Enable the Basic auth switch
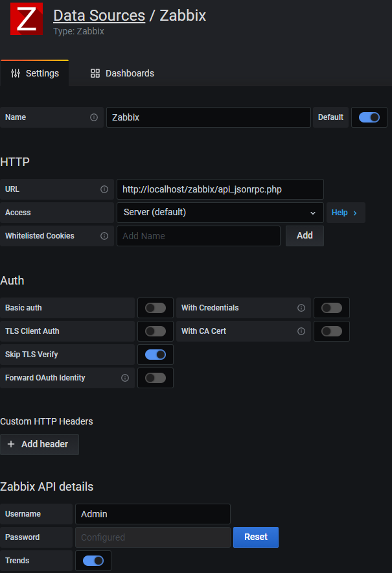The height and width of the screenshot is (573, 392). pos(156,308)
